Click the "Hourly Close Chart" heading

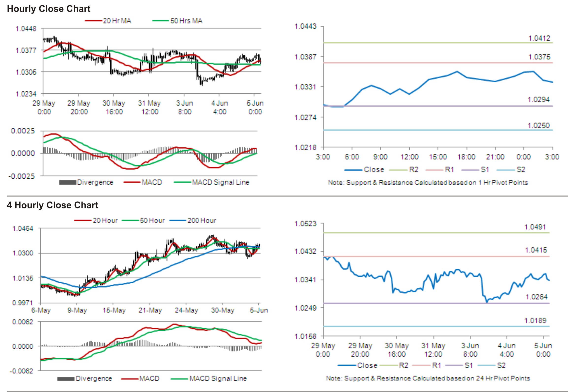pyautogui.click(x=49, y=9)
